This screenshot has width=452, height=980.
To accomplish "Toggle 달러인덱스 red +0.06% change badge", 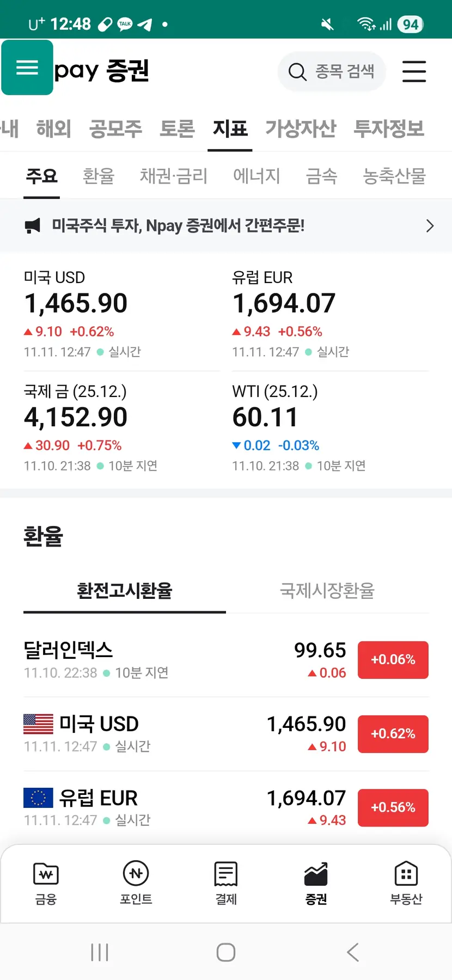I will 393,660.
